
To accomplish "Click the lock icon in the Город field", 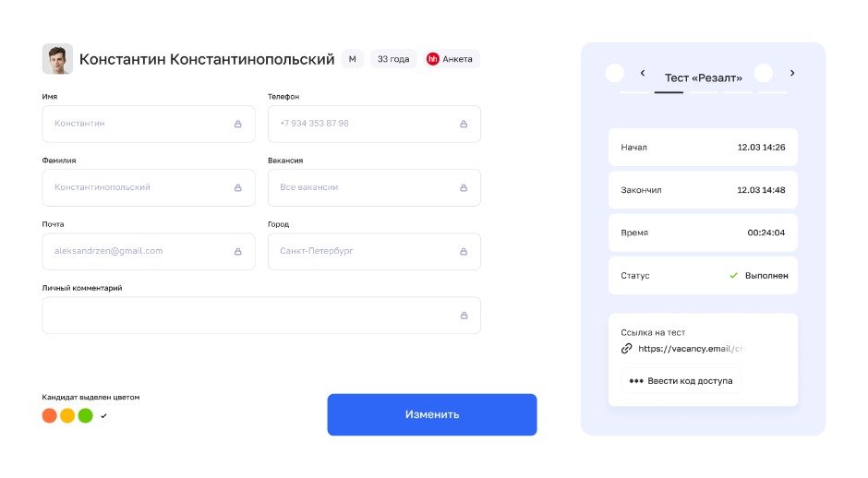I will point(463,251).
